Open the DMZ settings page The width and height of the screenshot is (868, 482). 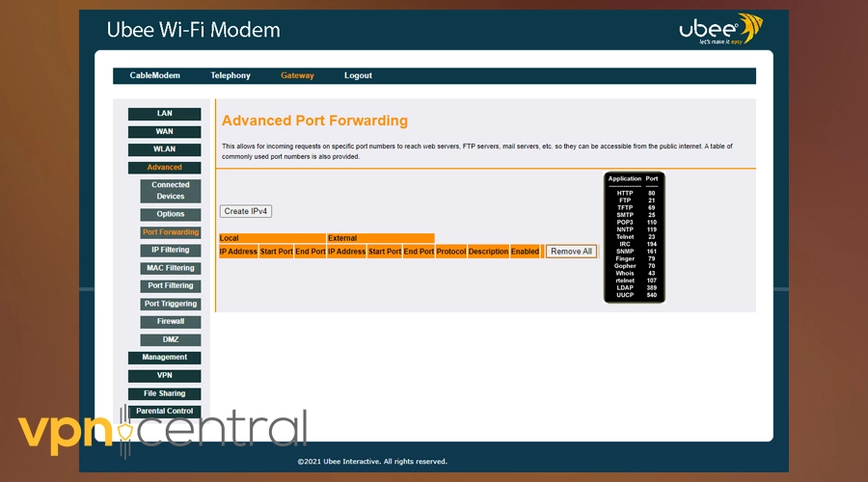click(171, 339)
